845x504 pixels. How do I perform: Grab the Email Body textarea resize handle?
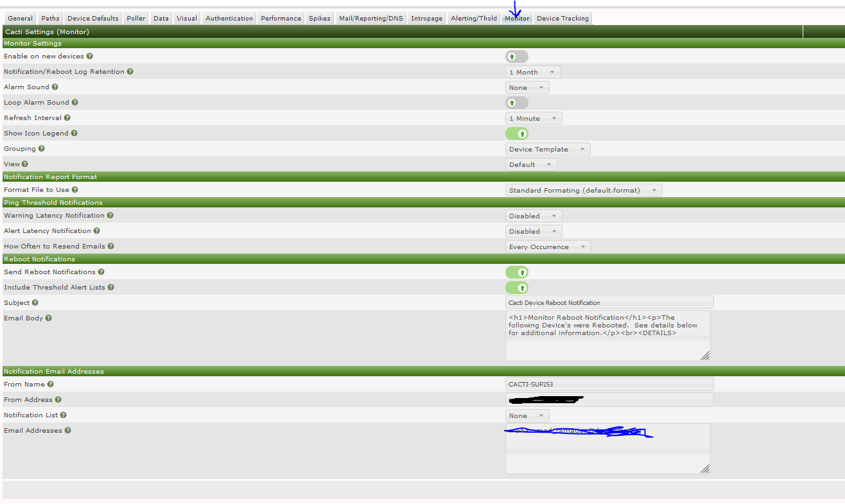705,356
